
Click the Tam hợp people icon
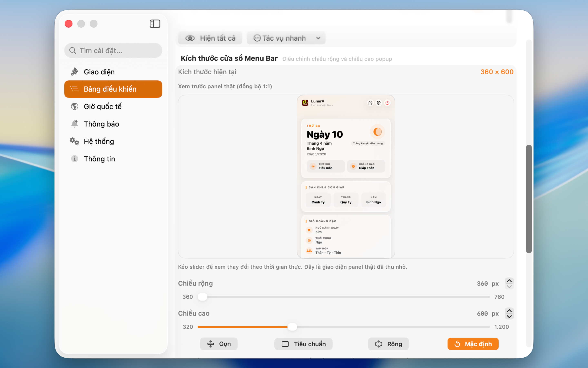(309, 251)
